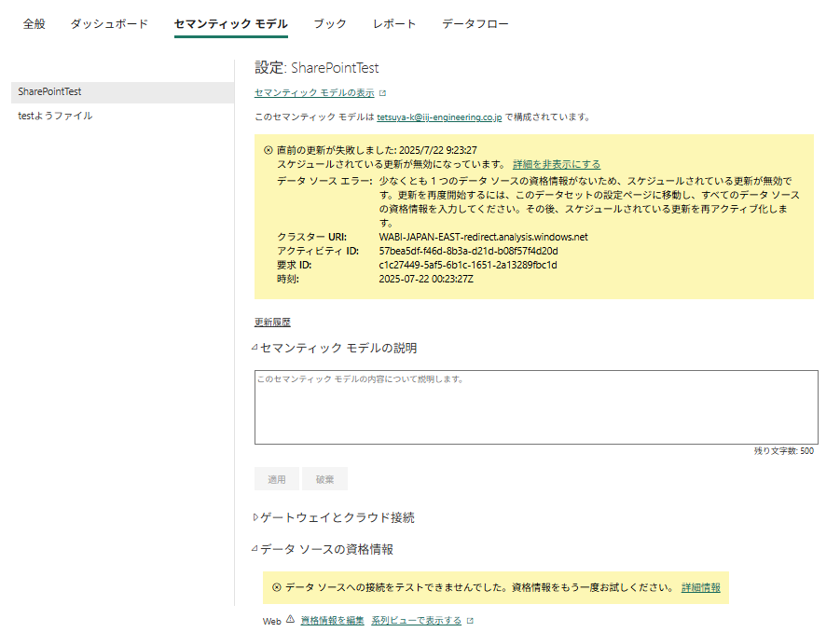
Task: Click the error icon in the data source banner
Action: pyautogui.click(x=276, y=588)
